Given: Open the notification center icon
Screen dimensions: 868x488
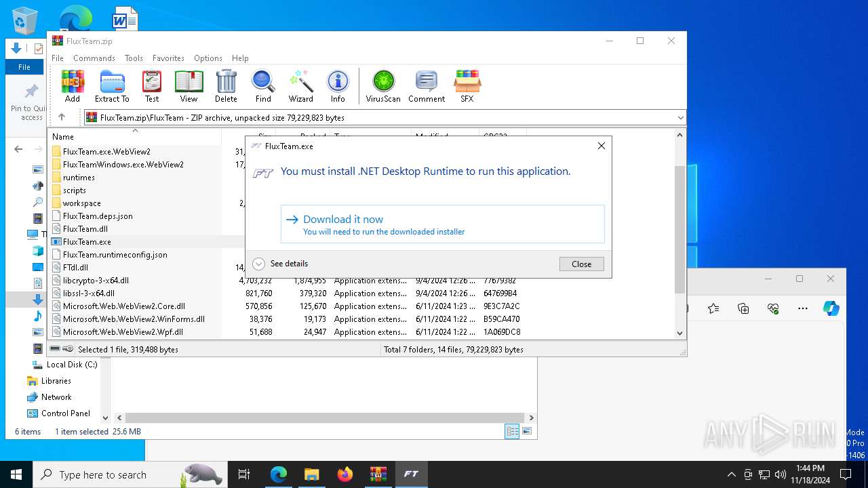Looking at the screenshot, I should (846, 474).
